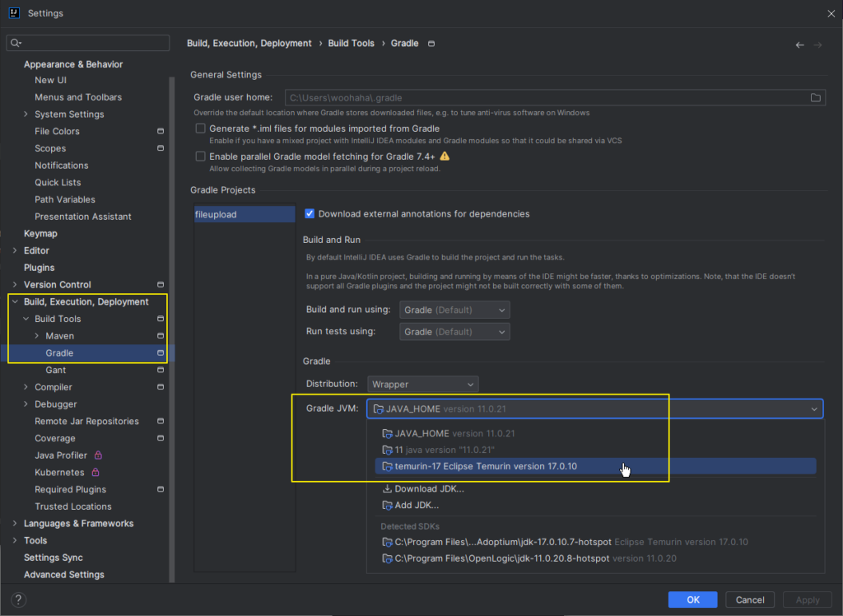Click Build, Execution, Deployment in breadcrumb
The height and width of the screenshot is (616, 843).
pos(249,44)
